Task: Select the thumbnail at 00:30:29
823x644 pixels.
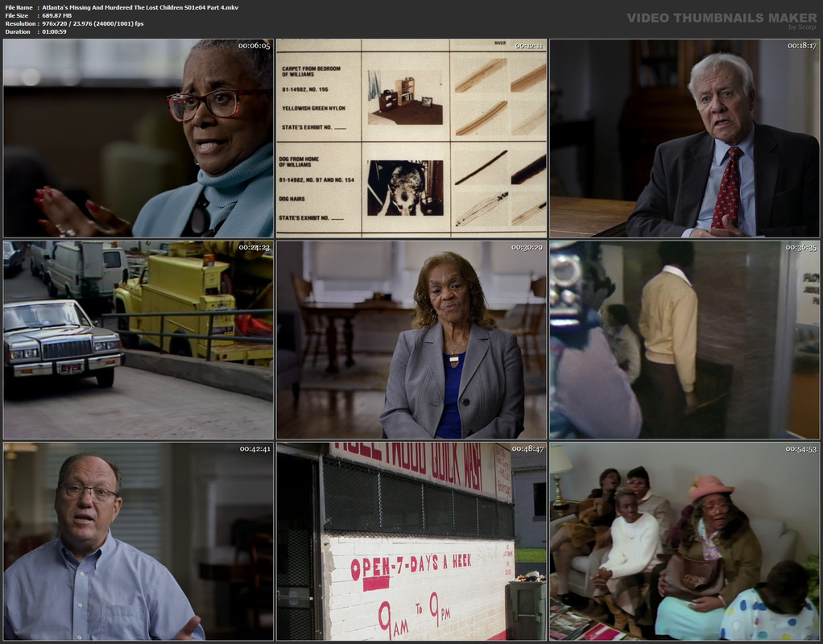Action: click(411, 340)
